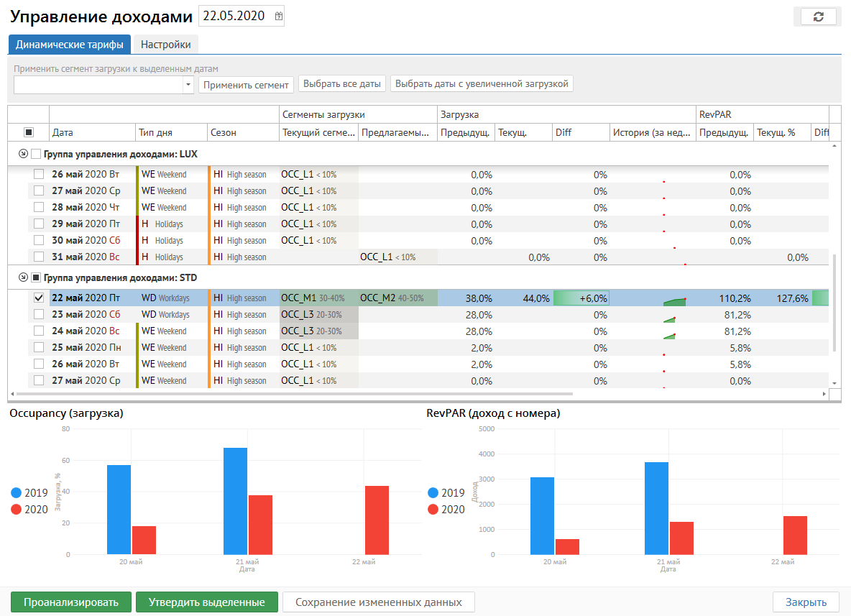
Task: Check the LUX group checkbox
Action: (36, 154)
